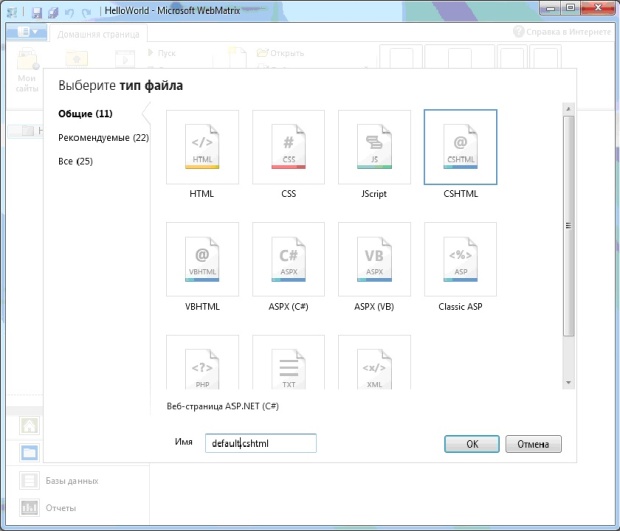This screenshot has height=531, width=620.
Task: Click the Открыть button in ribbon
Action: [x=280, y=53]
